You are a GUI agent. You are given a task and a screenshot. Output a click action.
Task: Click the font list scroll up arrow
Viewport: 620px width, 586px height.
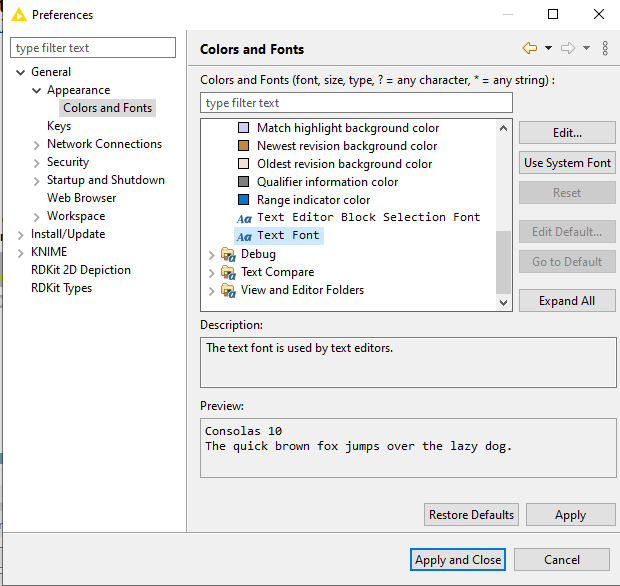pos(503,128)
